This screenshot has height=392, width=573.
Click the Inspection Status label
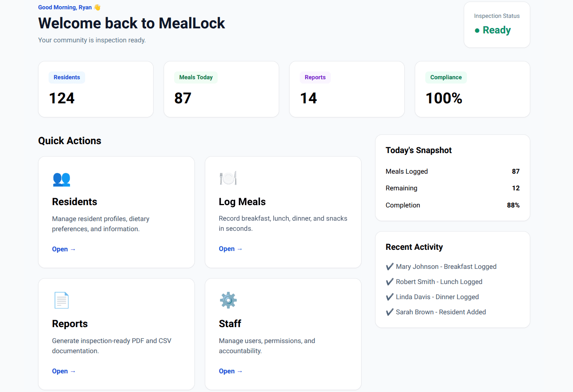(497, 16)
